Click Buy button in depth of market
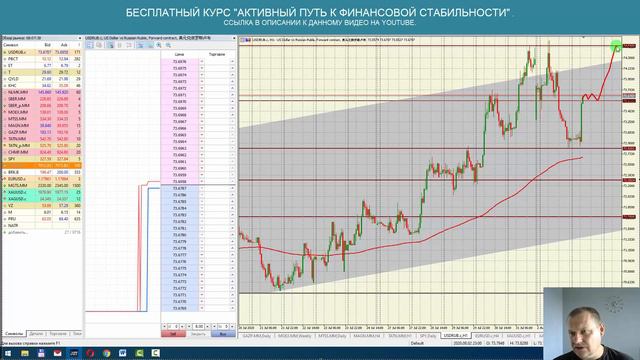The width and height of the screenshot is (640, 360). click(223, 334)
